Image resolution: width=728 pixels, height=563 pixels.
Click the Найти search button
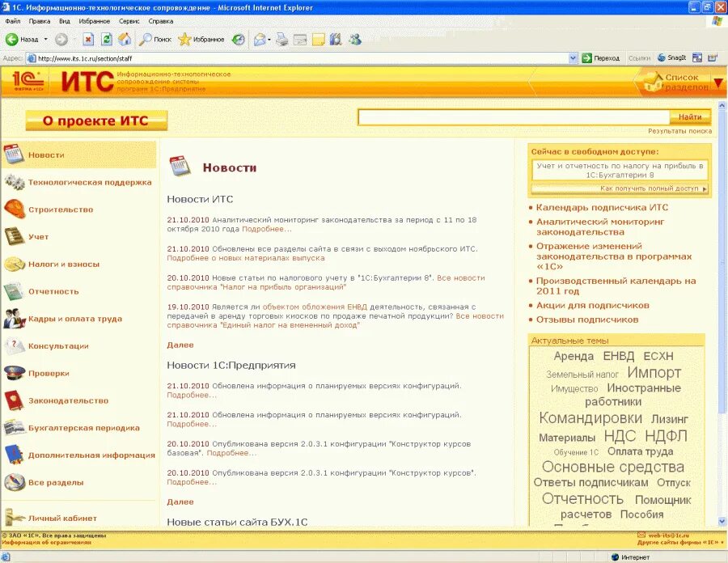tap(690, 117)
